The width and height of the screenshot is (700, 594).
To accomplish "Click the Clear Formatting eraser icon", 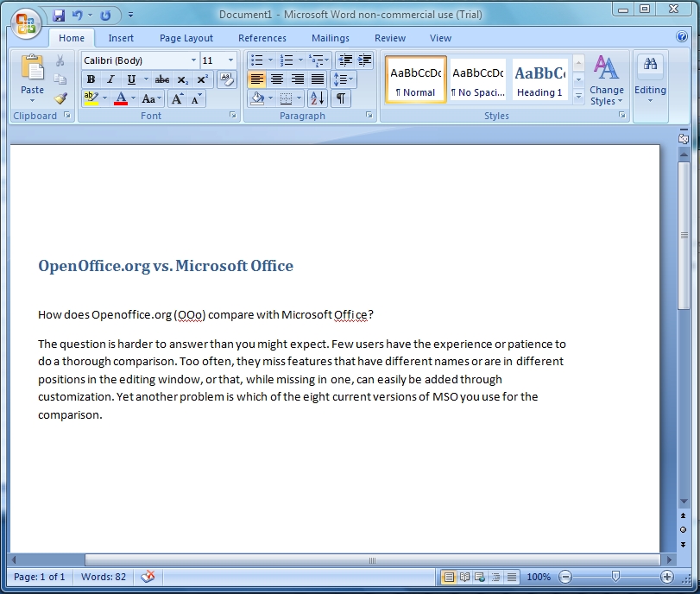I will pyautogui.click(x=226, y=79).
